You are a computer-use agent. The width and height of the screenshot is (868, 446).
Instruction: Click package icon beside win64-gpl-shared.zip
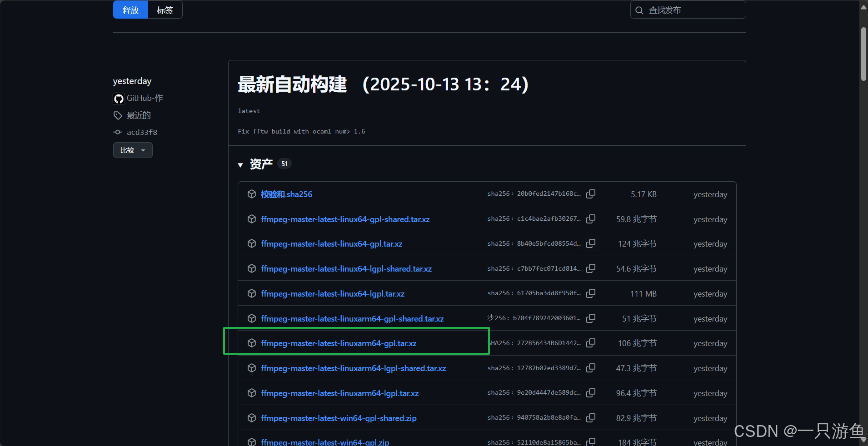(252, 418)
